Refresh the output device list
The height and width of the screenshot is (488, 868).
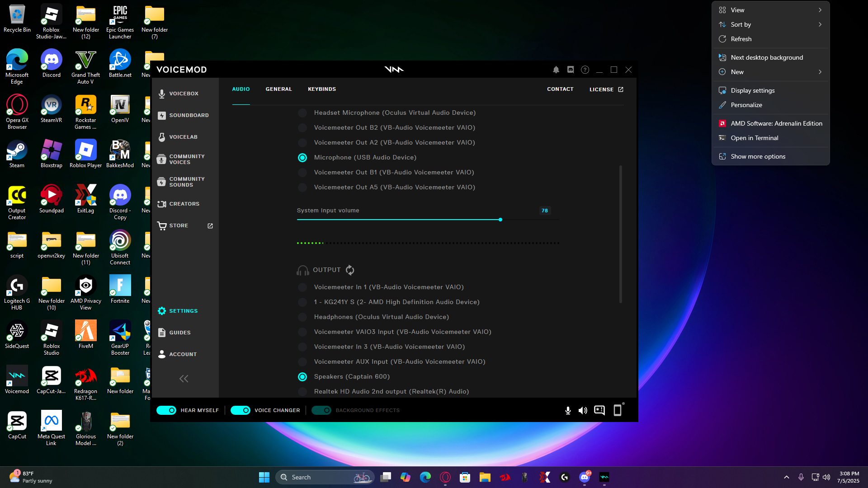pos(350,270)
